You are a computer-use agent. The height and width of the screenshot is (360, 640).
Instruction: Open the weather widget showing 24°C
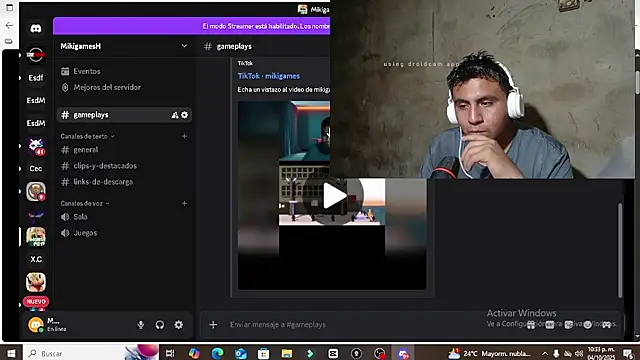pos(490,353)
